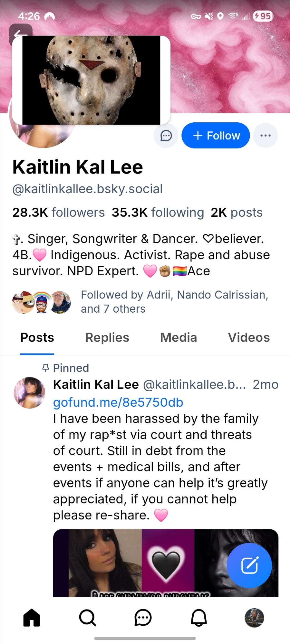Image resolution: width=290 pixels, height=644 pixels.
Task: Select the Posts tab
Action: pyautogui.click(x=37, y=337)
